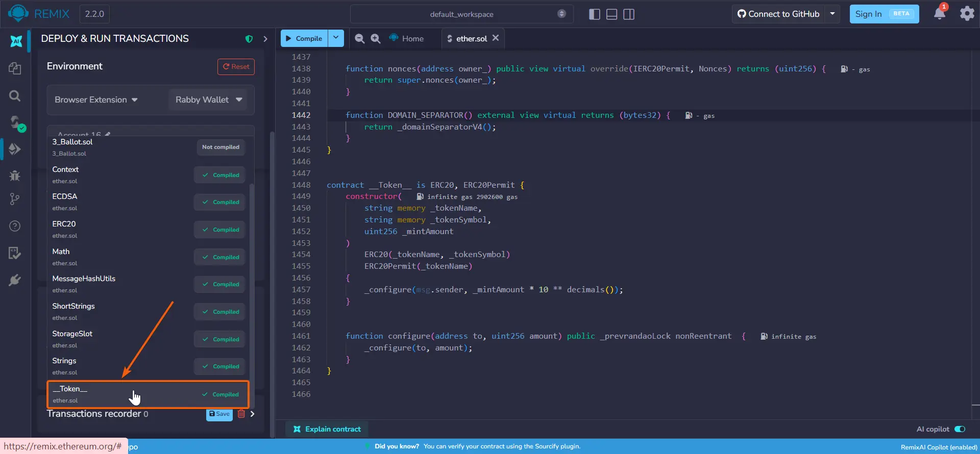Toggle the right side panel layout
Screen dimensions: 980x454
pos(629,14)
